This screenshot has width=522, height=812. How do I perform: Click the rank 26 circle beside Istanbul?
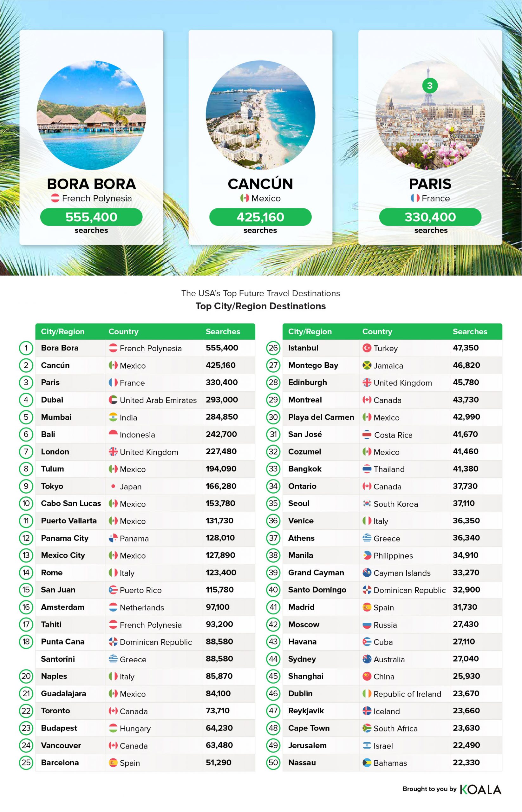273,348
